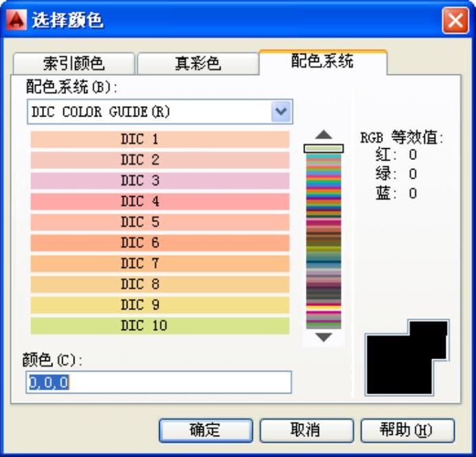Click the AutoCAD logo icon in title bar
Screen dimensions: 476x457
17,20
